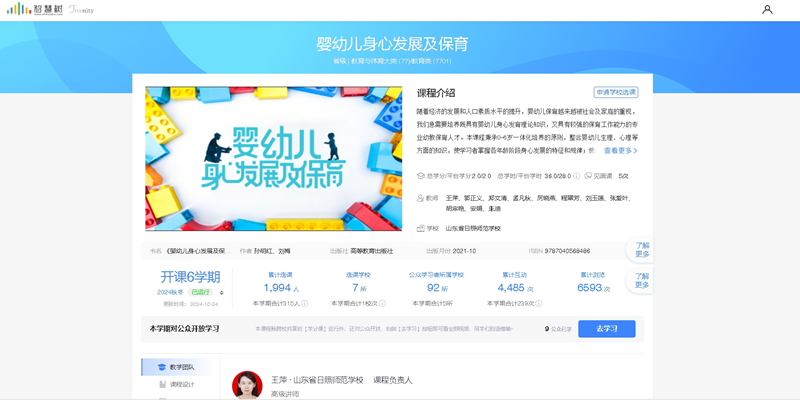Viewport: 800px width, 400px height.
Task: Open the user account profile icon
Action: tap(767, 9)
